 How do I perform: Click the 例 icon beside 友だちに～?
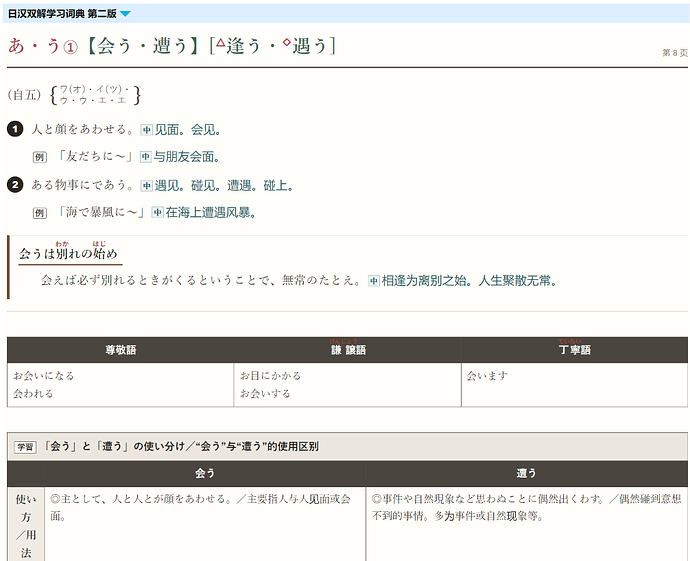coord(40,157)
